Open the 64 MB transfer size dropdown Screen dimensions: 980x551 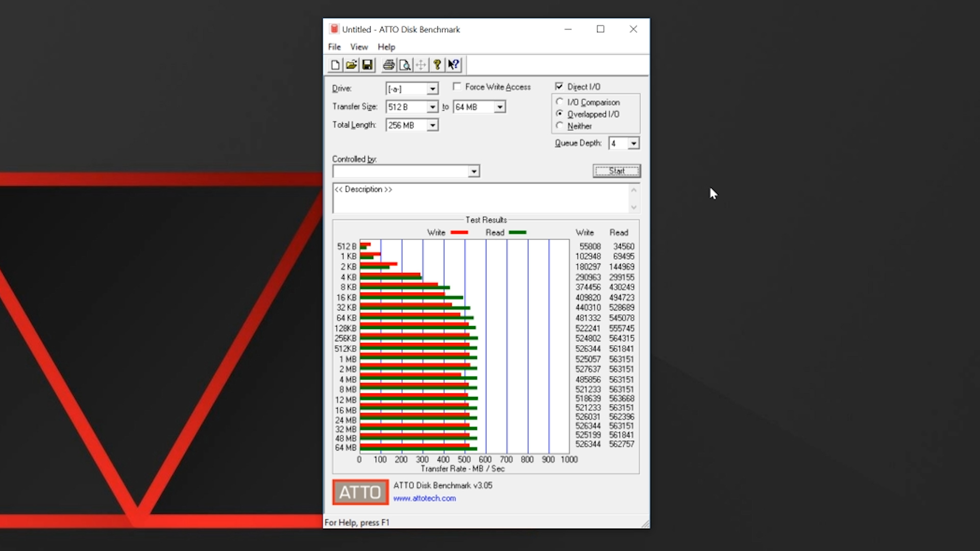(500, 107)
